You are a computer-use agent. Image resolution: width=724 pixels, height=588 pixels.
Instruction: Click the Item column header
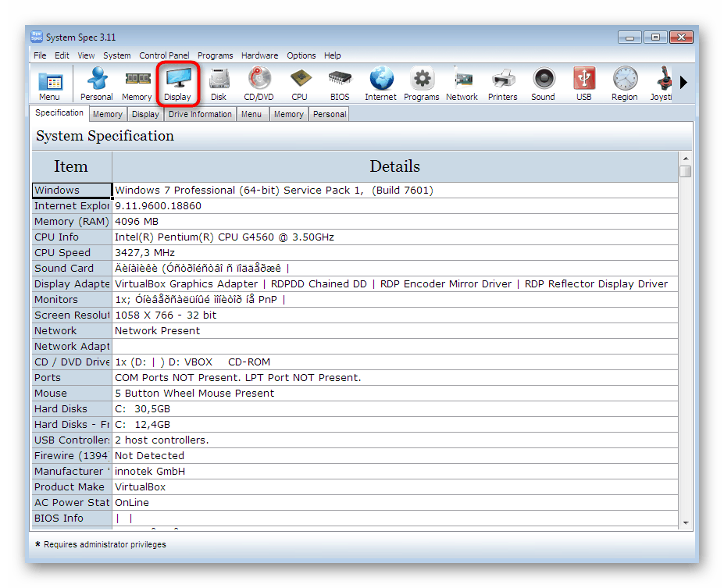pyautogui.click(x=72, y=166)
